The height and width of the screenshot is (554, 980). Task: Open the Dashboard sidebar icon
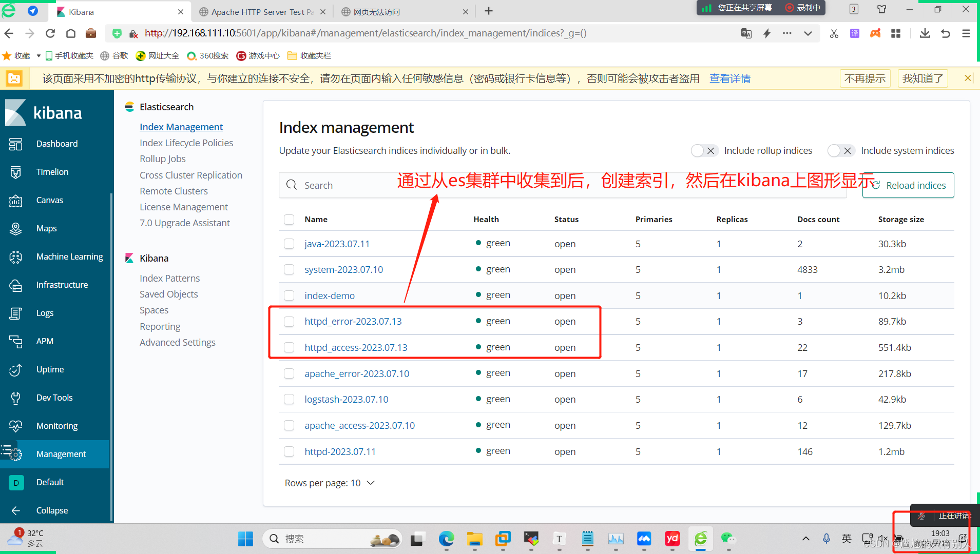[16, 144]
